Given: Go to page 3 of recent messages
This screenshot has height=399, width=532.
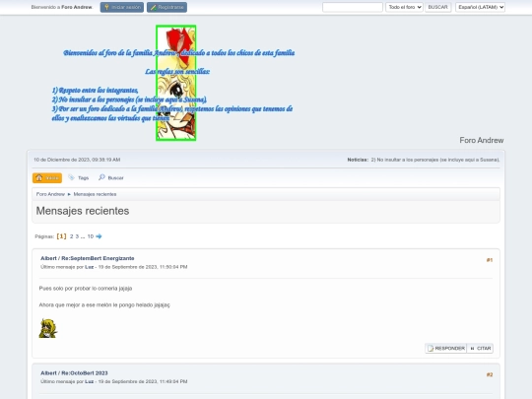Looking at the screenshot, I should (77, 236).
